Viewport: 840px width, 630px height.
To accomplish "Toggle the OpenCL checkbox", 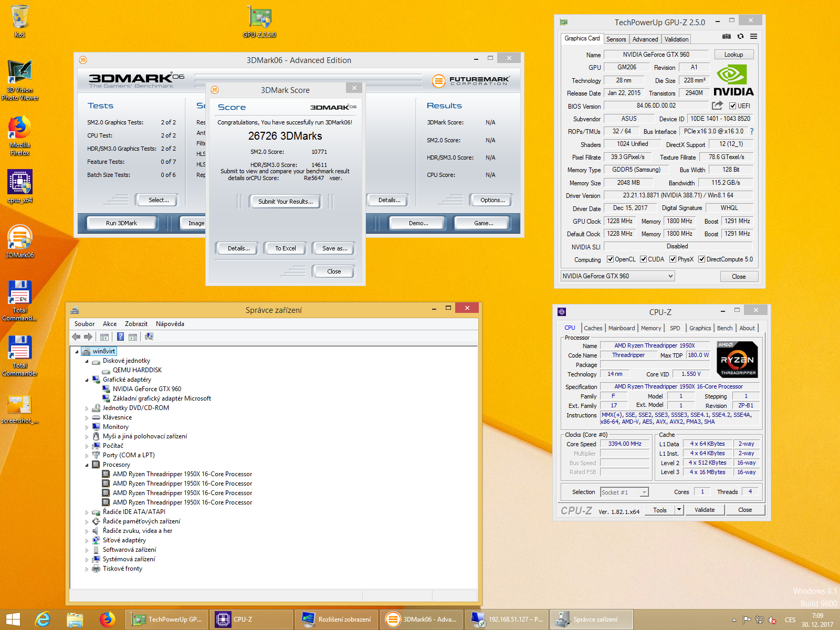I will (x=610, y=259).
